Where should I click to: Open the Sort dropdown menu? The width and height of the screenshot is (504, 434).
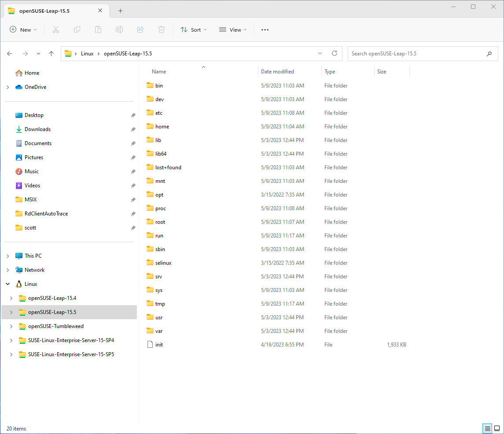[193, 29]
